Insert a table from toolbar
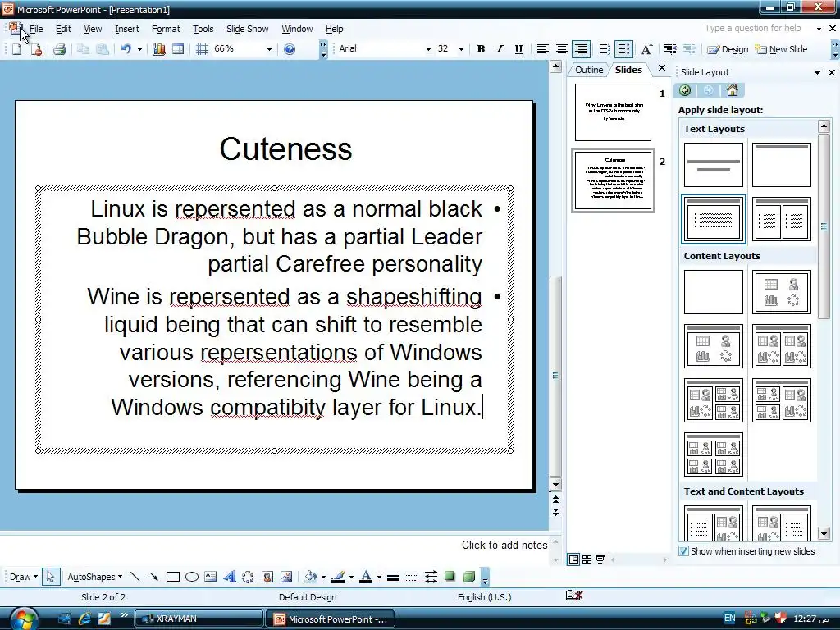This screenshot has height=630, width=840. point(178,49)
